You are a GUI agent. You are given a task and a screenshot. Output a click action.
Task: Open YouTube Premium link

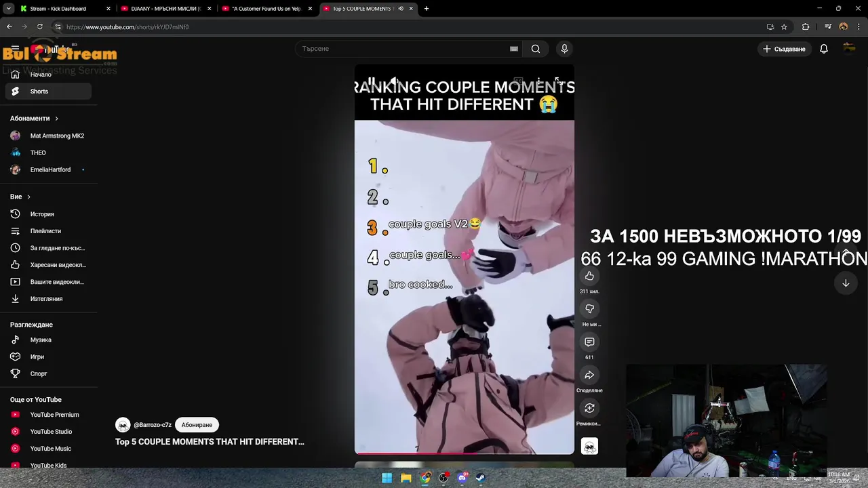coord(48,415)
